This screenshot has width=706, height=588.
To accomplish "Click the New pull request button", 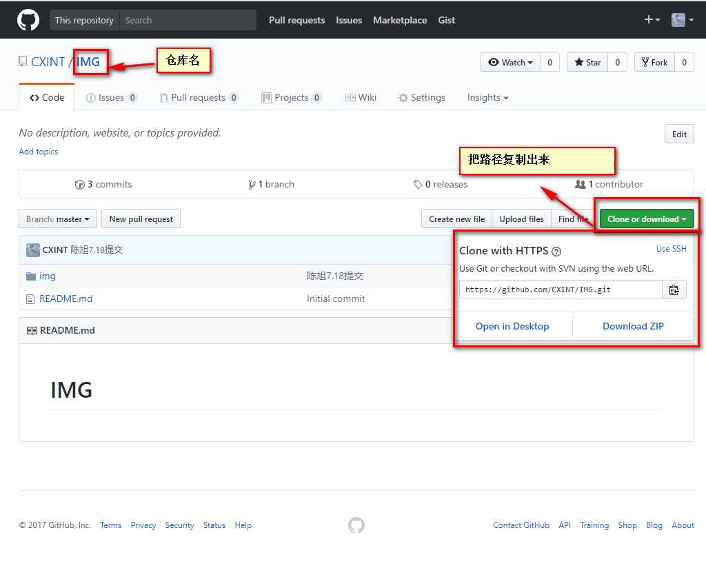I will (x=141, y=219).
